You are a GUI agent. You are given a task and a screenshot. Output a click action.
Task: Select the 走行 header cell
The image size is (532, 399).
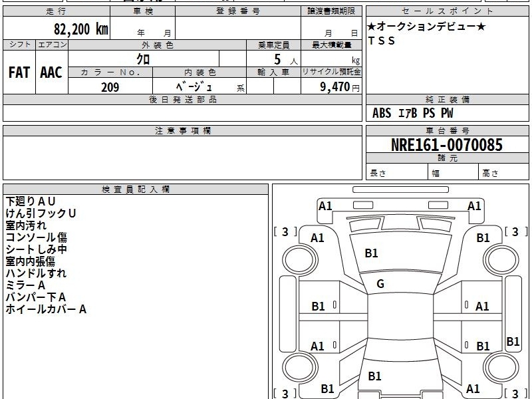[x=57, y=11]
